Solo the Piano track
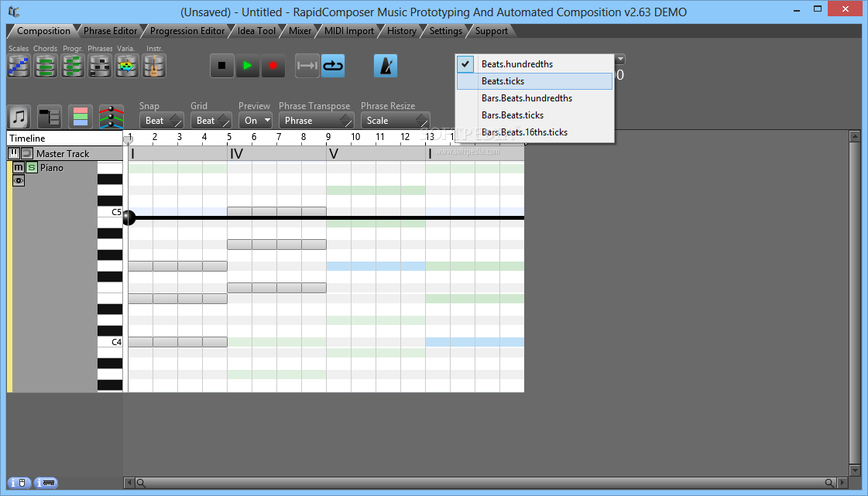Screen dimensions: 868x496 32,168
